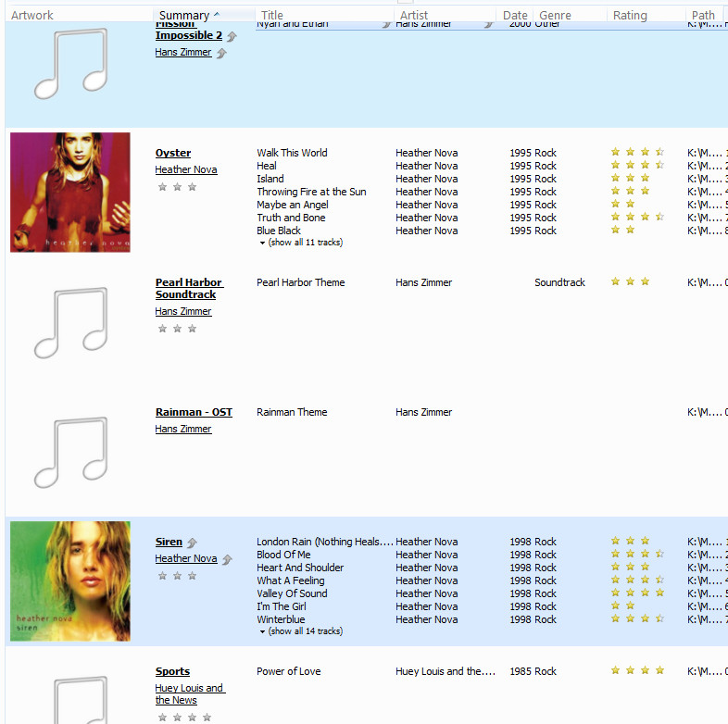The width and height of the screenshot is (728, 724).
Task: Select the Oyster album cover thumbnail
Action: click(70, 192)
